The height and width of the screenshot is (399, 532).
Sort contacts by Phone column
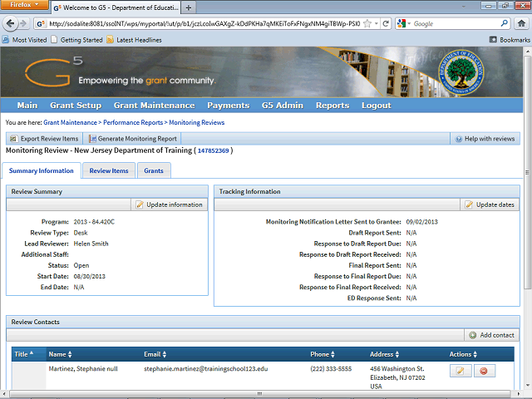pyautogui.click(x=323, y=354)
